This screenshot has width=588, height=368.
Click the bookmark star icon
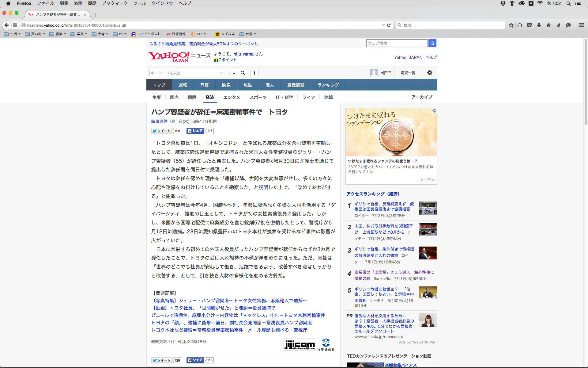coord(511,25)
